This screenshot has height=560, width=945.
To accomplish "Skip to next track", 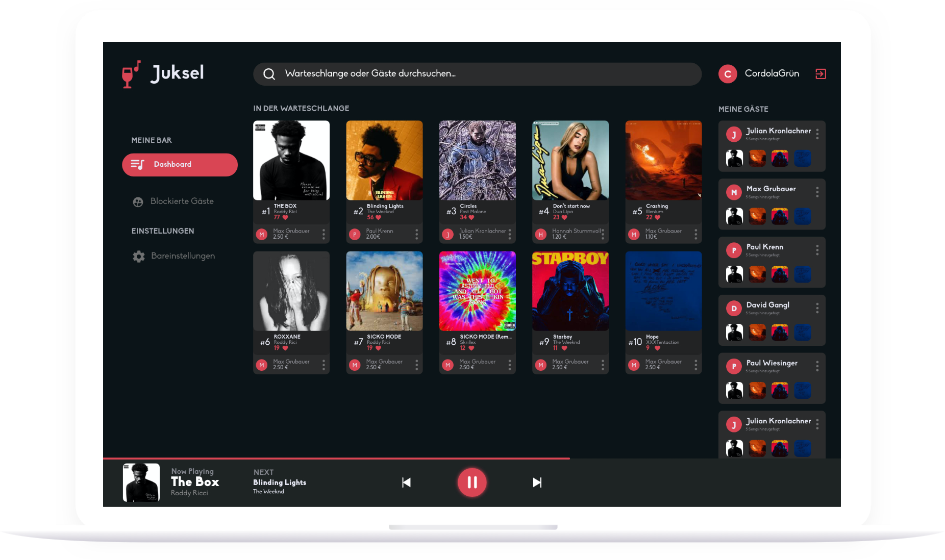I will pyautogui.click(x=537, y=482).
